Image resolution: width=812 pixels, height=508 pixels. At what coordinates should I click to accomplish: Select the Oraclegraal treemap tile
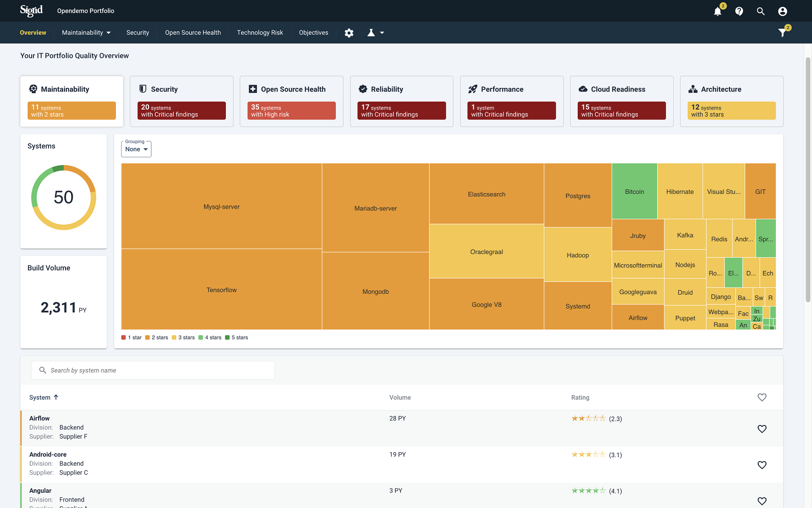click(x=486, y=251)
